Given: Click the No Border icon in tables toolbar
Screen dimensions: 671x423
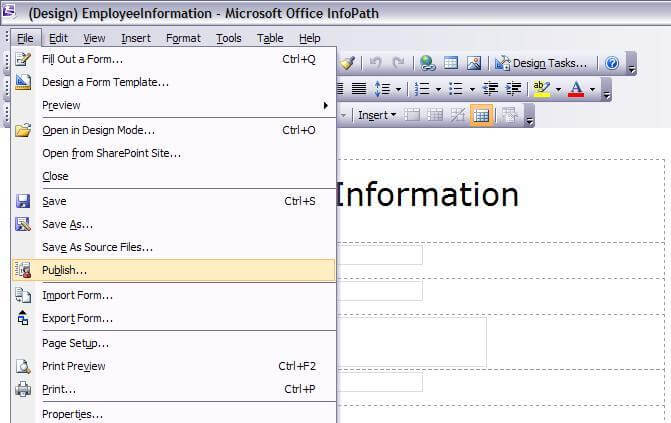Looking at the screenshot, I should pyautogui.click(x=458, y=115).
